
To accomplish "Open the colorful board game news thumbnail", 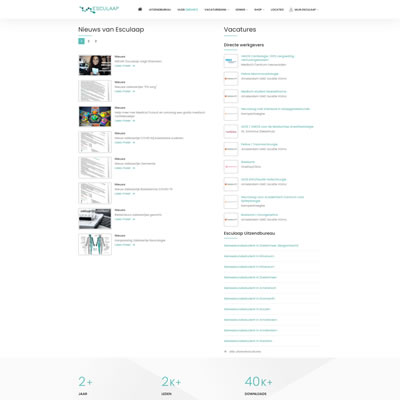I will (x=95, y=116).
